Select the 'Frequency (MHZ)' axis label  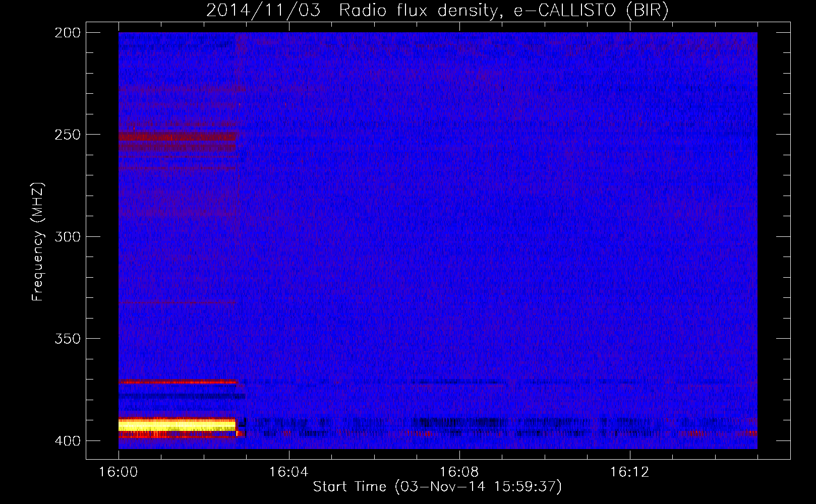pos(38,242)
